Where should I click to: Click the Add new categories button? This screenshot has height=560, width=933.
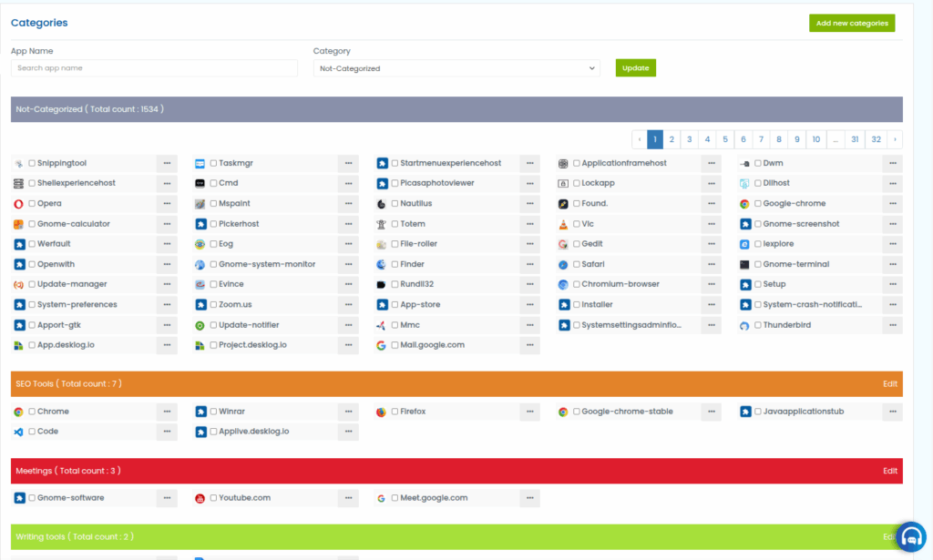click(851, 23)
